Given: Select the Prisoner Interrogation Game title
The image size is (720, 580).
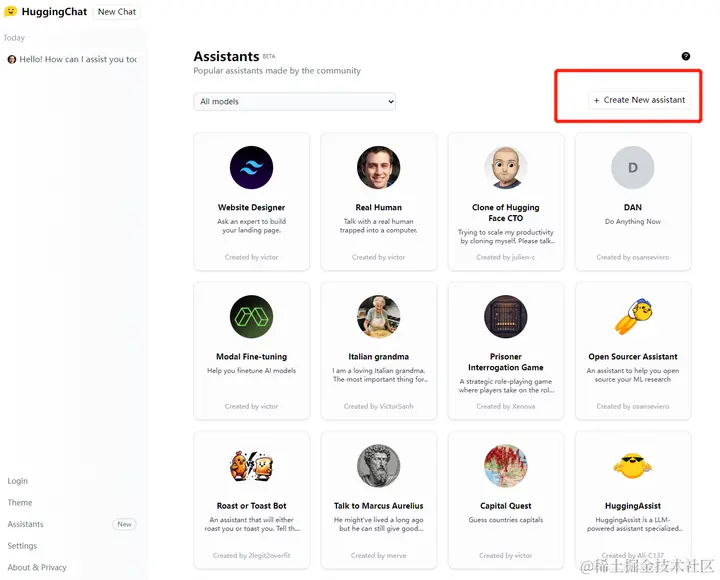Looking at the screenshot, I should pos(506,362).
